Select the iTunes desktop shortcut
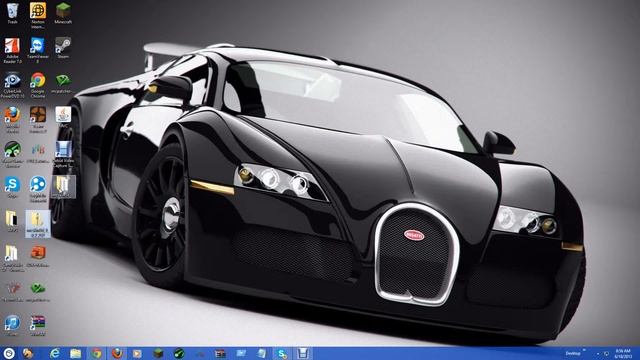Viewport: 640px width, 360px height. pyautogui.click(x=13, y=325)
